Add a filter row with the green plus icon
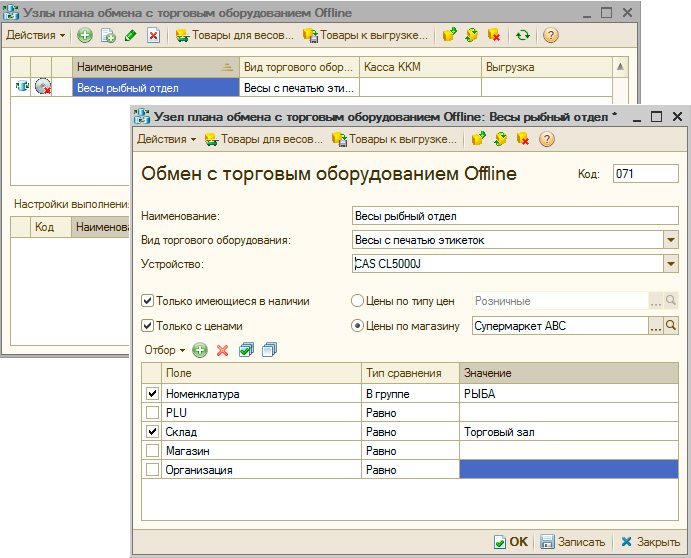This screenshot has width=691, height=558. (x=200, y=350)
